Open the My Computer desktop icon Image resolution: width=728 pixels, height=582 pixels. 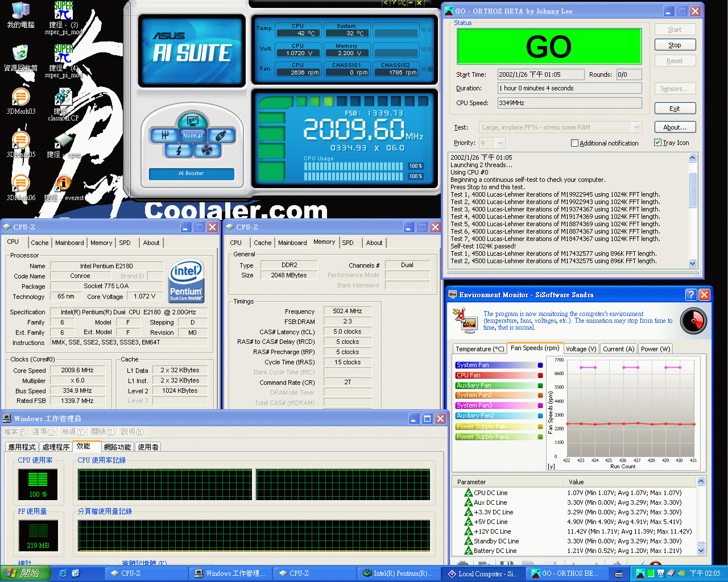(x=20, y=15)
